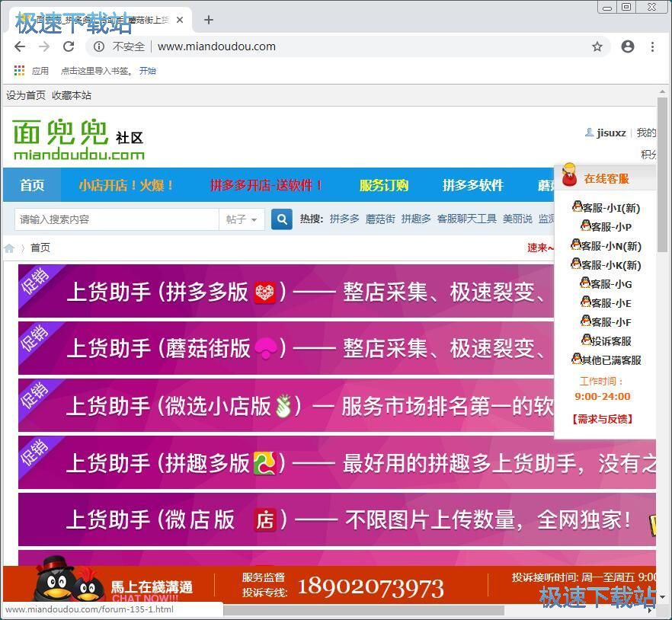Open 上货助手 (蘑菇街版) promo banner

(x=286, y=348)
